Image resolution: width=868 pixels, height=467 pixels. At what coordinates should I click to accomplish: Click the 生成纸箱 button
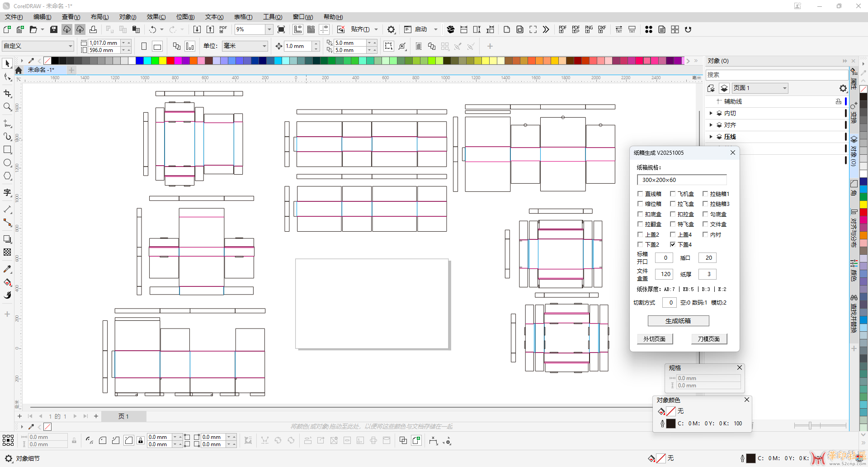point(678,321)
